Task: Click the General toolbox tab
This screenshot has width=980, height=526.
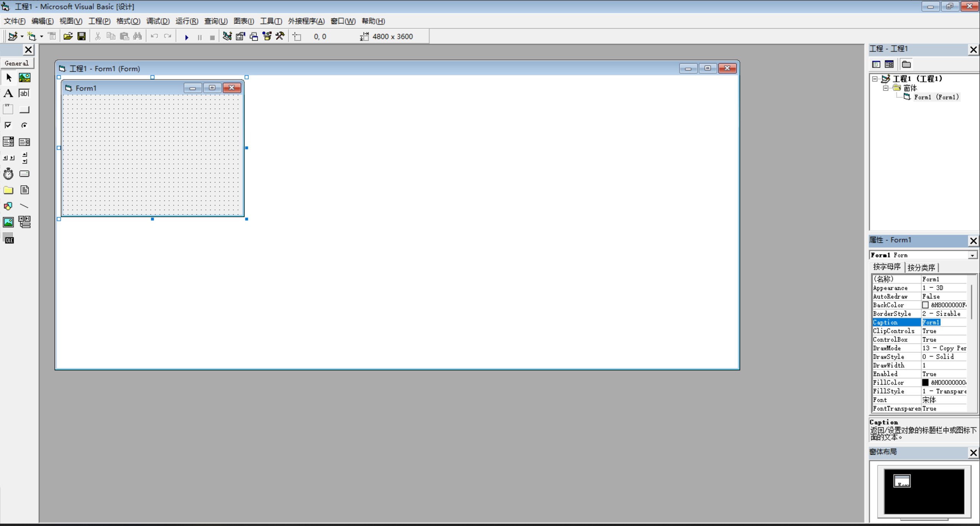Action: click(17, 63)
